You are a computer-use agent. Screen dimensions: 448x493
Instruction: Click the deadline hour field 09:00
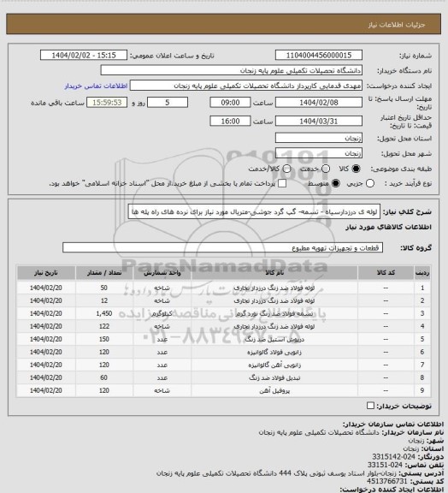(x=230, y=103)
